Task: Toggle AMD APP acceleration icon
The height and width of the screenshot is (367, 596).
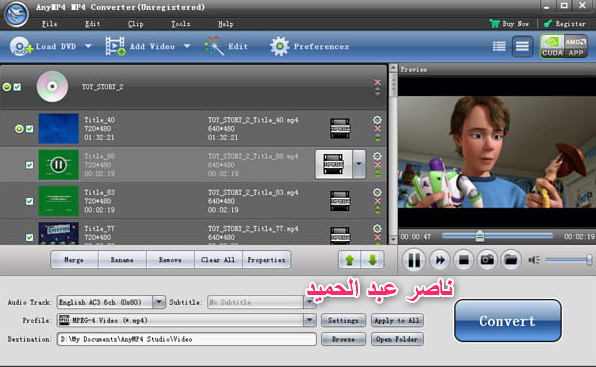Action: (x=575, y=46)
